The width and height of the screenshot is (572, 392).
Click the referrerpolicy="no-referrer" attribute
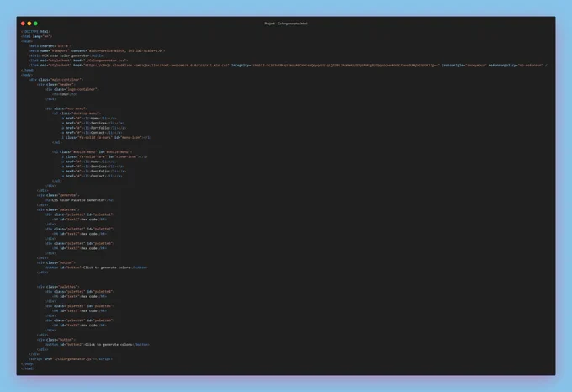(516, 66)
